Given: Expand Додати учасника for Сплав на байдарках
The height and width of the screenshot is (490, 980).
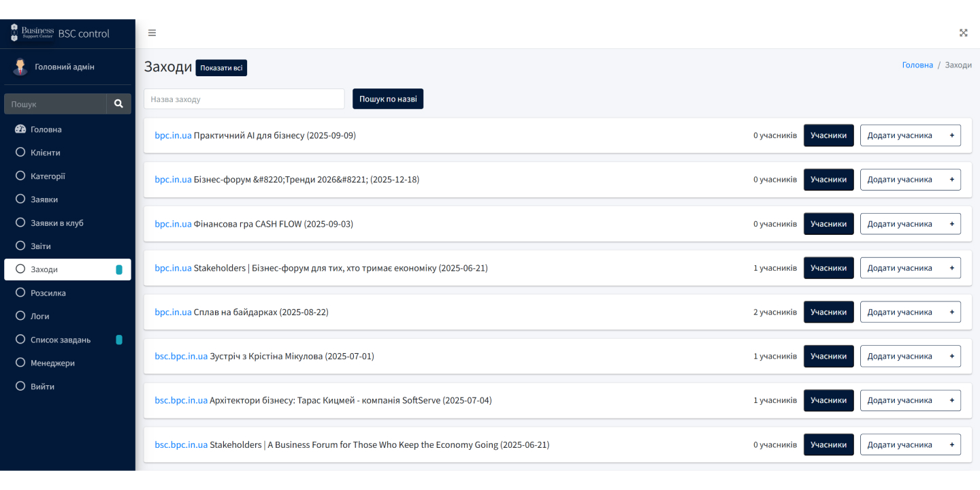Looking at the screenshot, I should point(910,312).
